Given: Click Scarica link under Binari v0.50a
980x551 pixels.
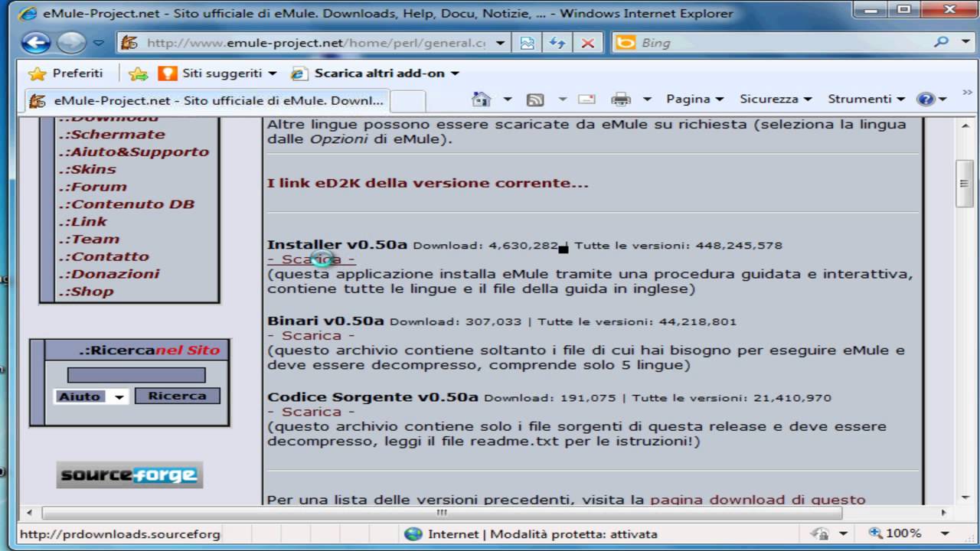Looking at the screenshot, I should (311, 335).
